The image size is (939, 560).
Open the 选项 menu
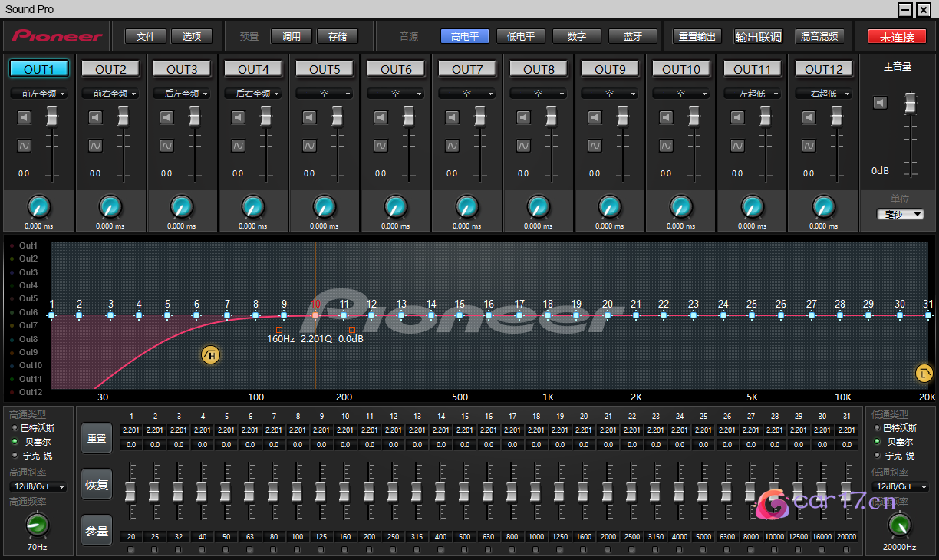192,36
